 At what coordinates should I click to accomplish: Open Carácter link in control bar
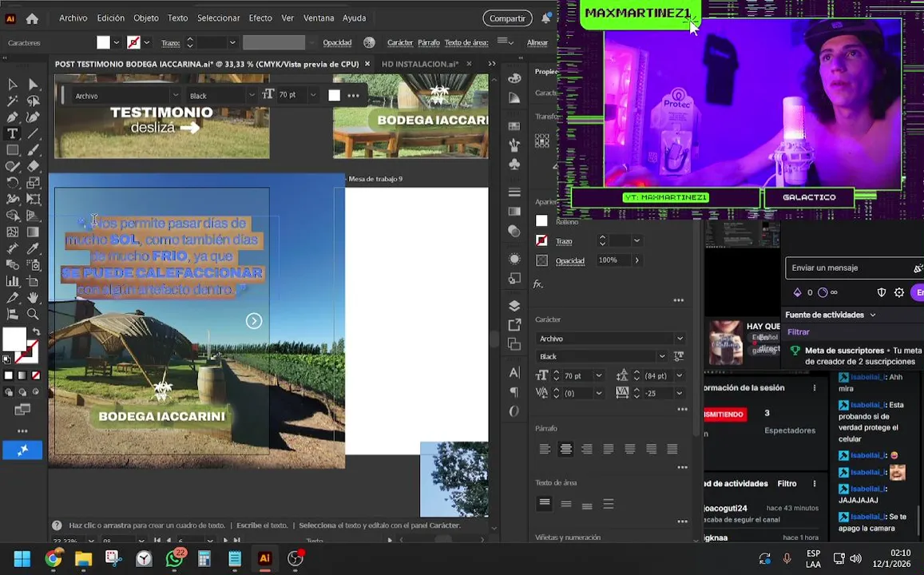(x=400, y=42)
